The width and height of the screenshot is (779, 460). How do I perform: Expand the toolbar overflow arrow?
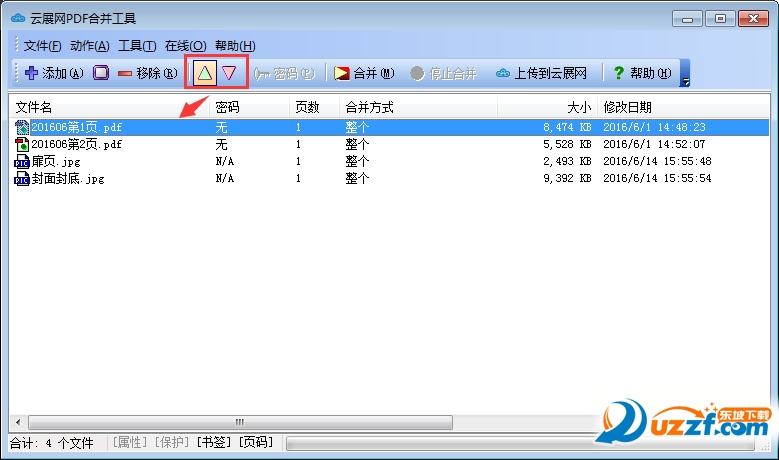(685, 73)
